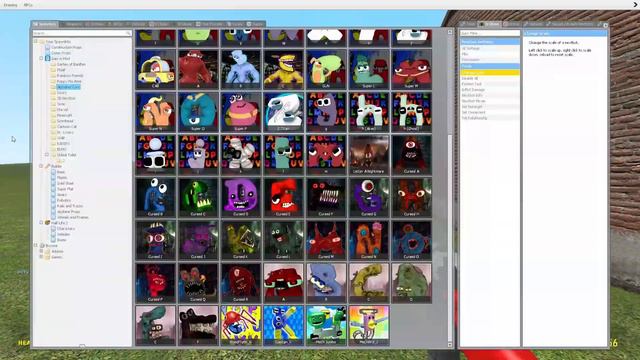Open the Alphabet Lore folder
Viewport: 640px width, 360px height.
coord(68,87)
